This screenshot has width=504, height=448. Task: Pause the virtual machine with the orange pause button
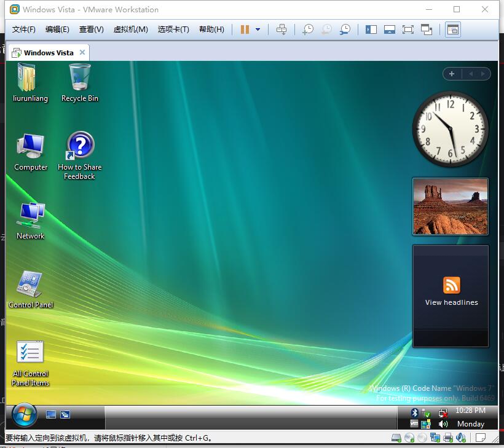tap(245, 29)
